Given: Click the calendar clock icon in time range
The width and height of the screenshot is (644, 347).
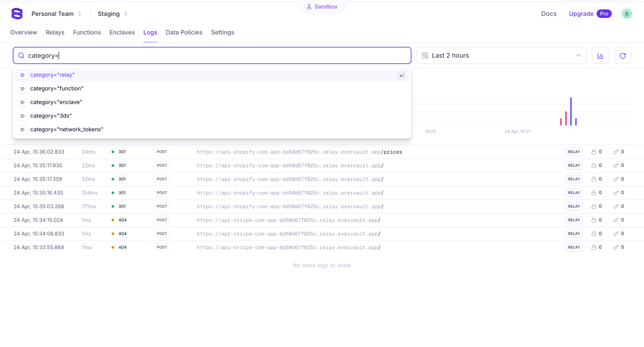Looking at the screenshot, I should point(425,55).
